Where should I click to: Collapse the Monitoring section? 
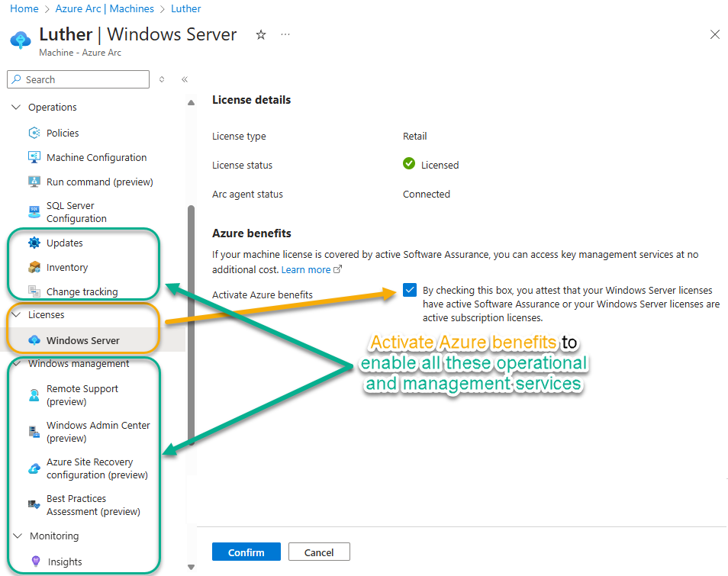coord(17,536)
